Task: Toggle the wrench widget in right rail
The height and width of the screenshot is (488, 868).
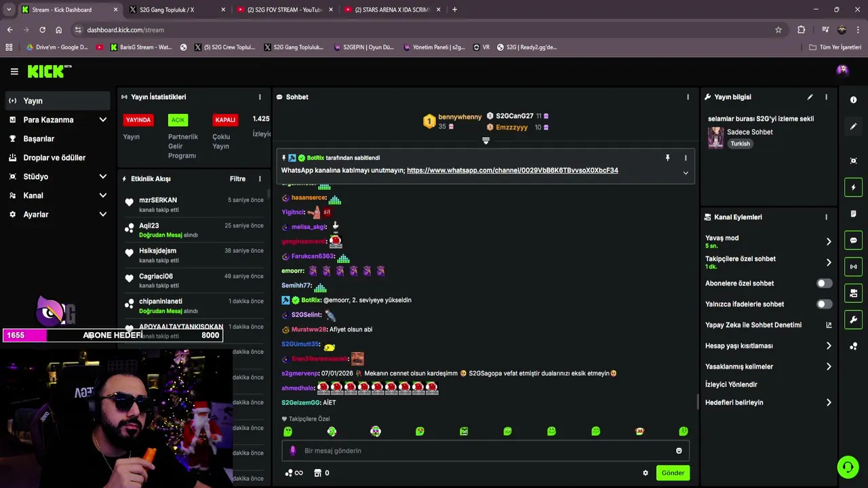Action: pos(853,319)
